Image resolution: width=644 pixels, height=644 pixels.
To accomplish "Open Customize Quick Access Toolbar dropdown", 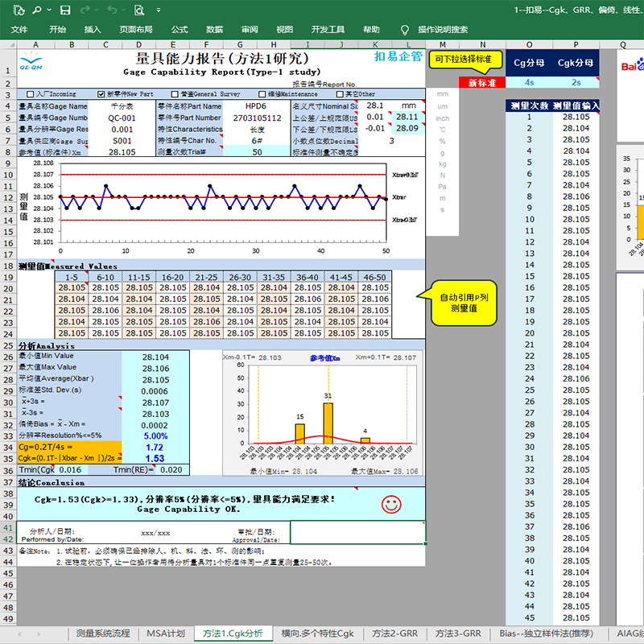I will (x=159, y=10).
